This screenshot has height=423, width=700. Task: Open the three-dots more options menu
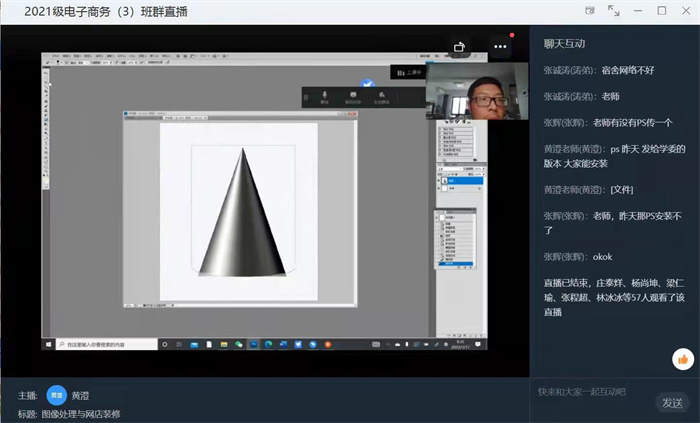click(500, 46)
